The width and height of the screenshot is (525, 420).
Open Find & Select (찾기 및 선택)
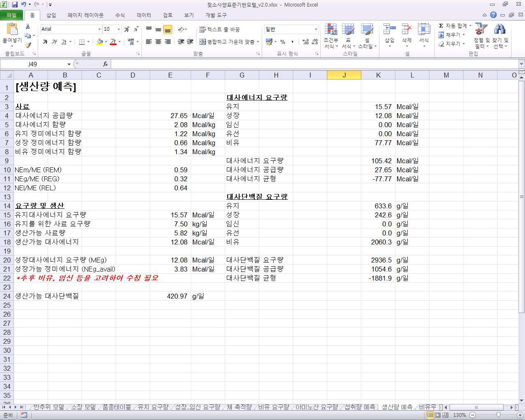pyautogui.click(x=500, y=36)
